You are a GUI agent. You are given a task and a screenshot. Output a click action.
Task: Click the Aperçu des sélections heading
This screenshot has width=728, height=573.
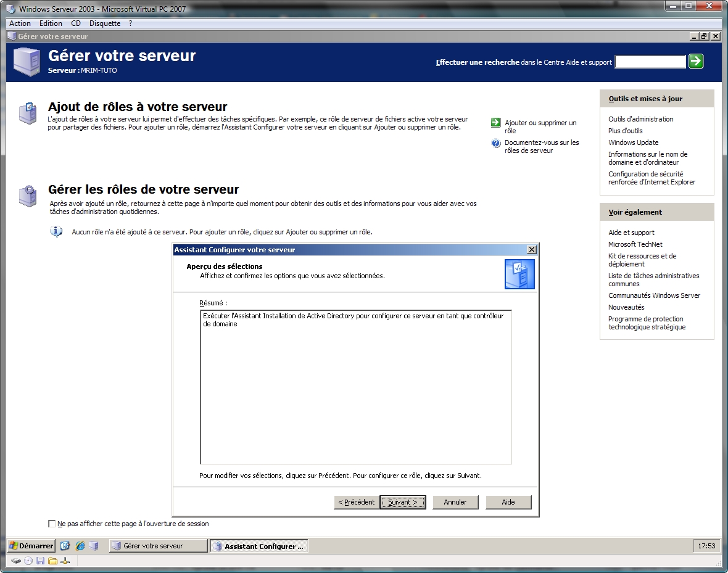[x=224, y=266]
